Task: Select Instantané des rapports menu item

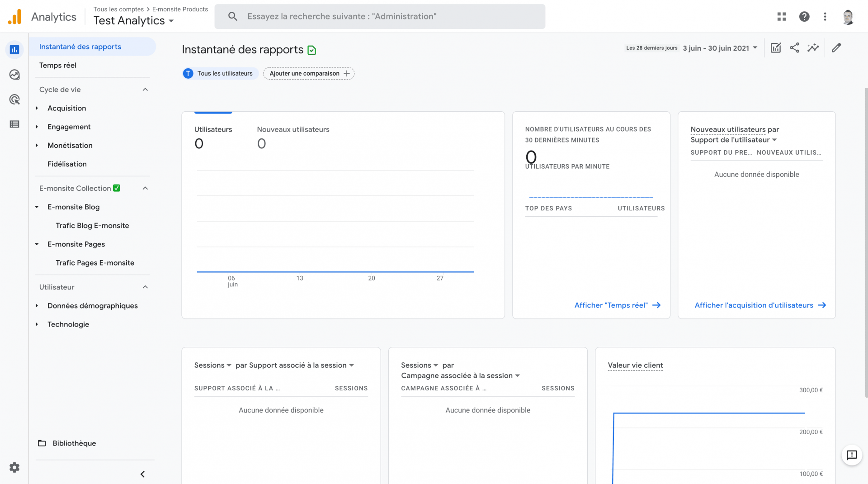Action: [92, 47]
